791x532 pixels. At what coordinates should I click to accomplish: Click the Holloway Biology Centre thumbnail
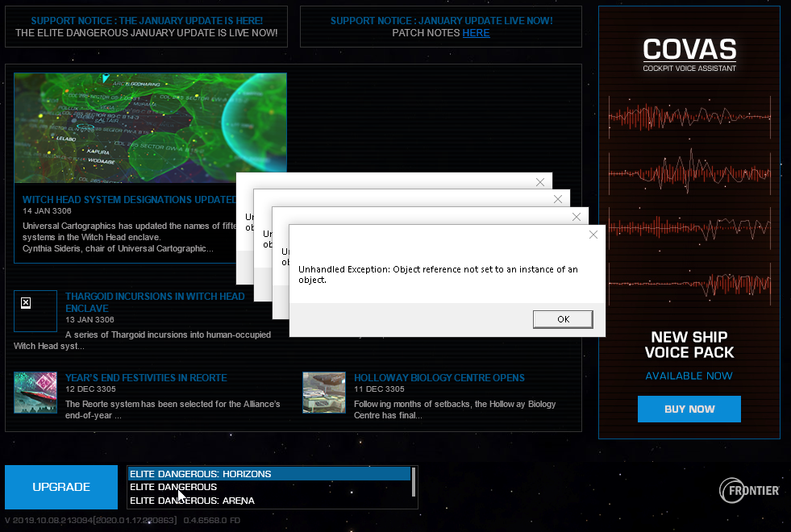point(324,393)
